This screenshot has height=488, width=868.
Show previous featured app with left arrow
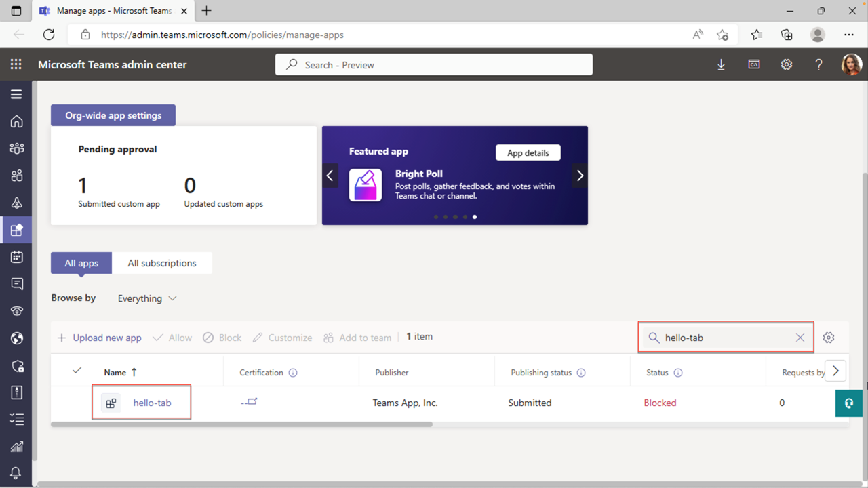click(330, 176)
